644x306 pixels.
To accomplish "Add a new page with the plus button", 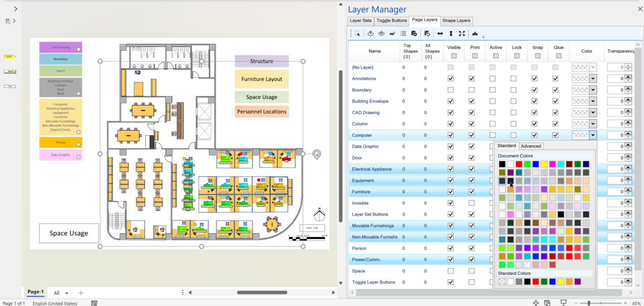I will pyautogui.click(x=81, y=293).
